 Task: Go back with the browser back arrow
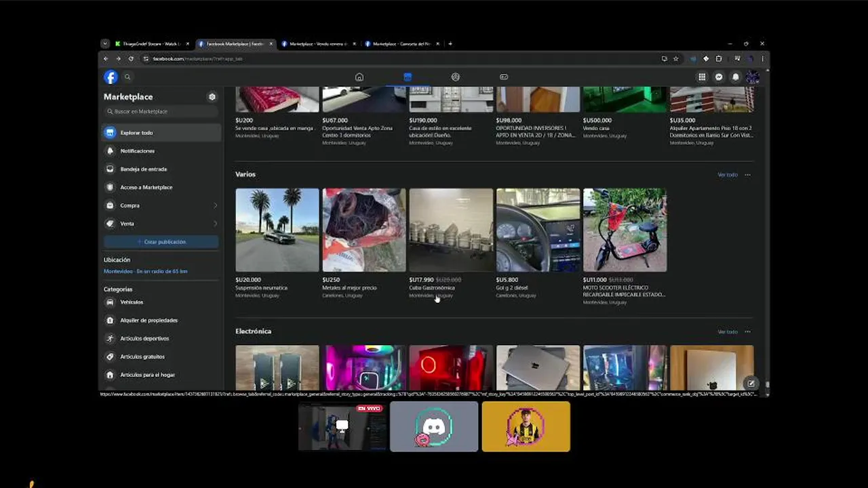106,59
